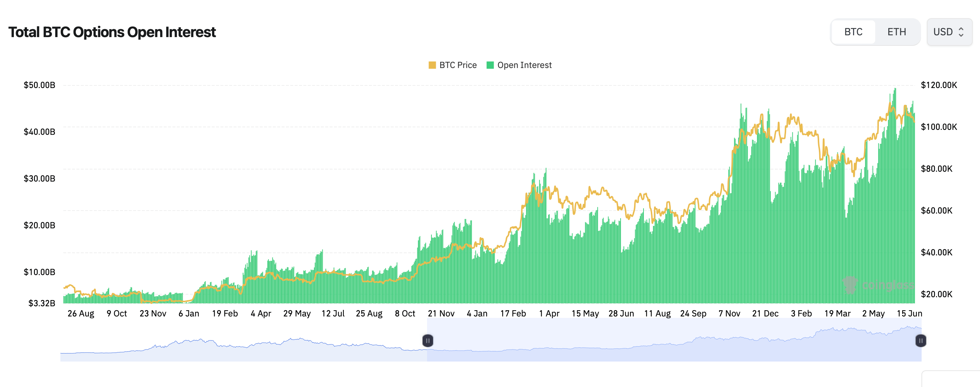
Task: Click the 17 Feb x-axis label
Action: point(513,314)
